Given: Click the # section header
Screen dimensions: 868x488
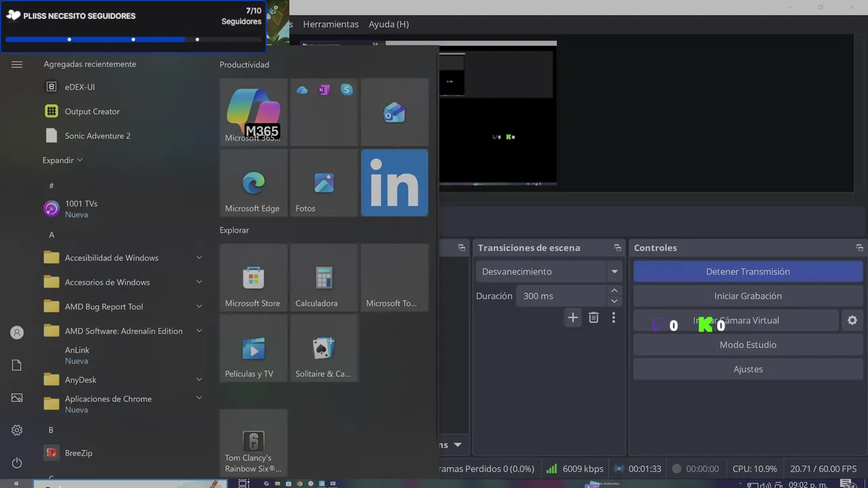Looking at the screenshot, I should point(52,186).
